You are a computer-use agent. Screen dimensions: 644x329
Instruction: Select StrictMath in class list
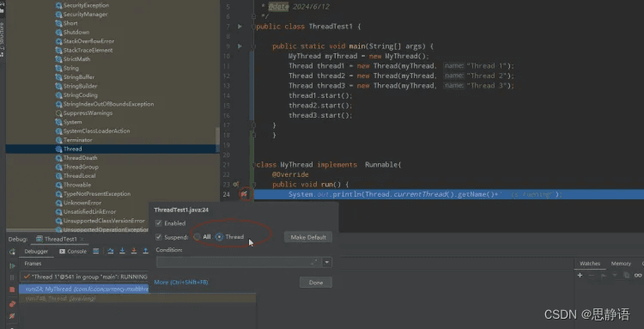(76, 59)
